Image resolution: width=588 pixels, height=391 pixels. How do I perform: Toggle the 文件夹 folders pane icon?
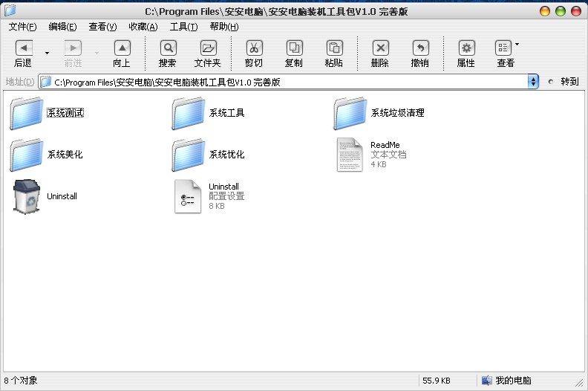click(208, 48)
